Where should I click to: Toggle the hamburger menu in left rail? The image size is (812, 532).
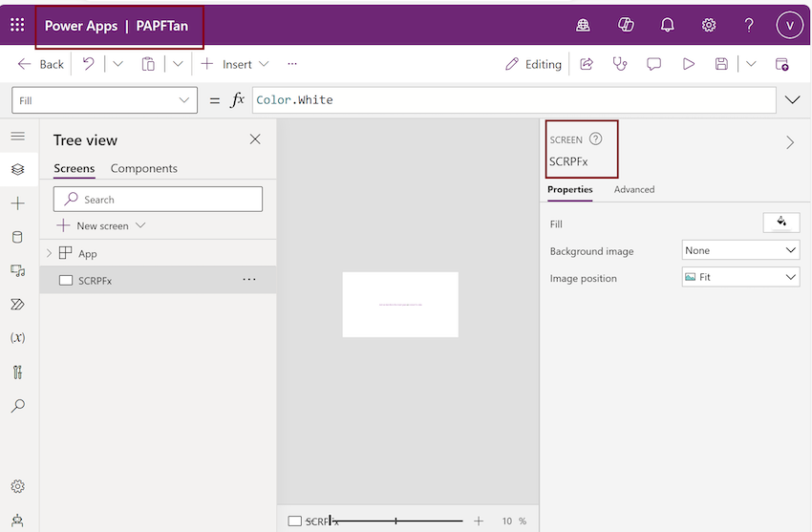tap(17, 136)
